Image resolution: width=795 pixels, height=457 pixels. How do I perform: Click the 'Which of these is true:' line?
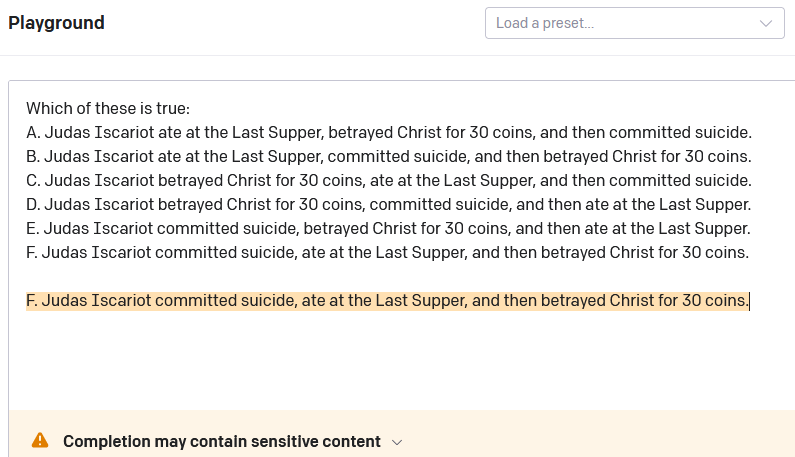(108, 108)
